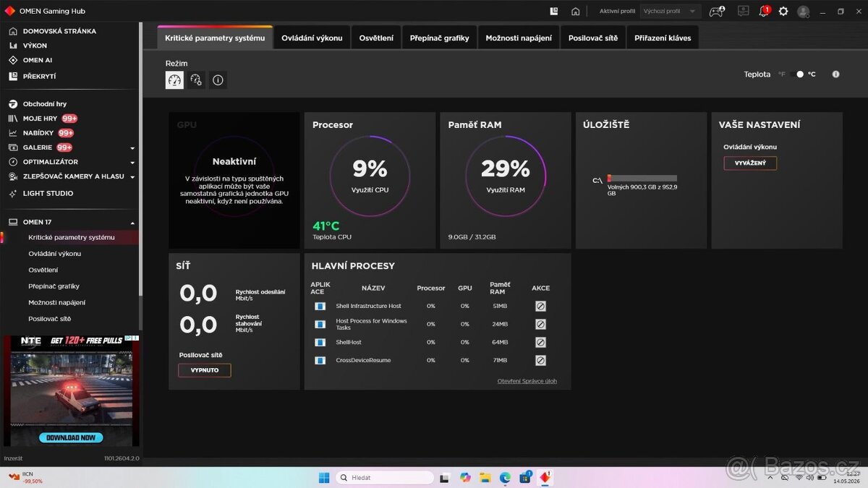This screenshot has width=868, height=488.
Task: Switch to the Posilovač sítě tab
Action: coord(593,38)
